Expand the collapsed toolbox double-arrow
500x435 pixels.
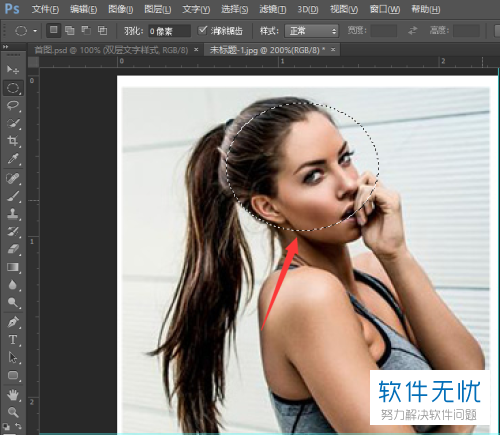click(5, 47)
